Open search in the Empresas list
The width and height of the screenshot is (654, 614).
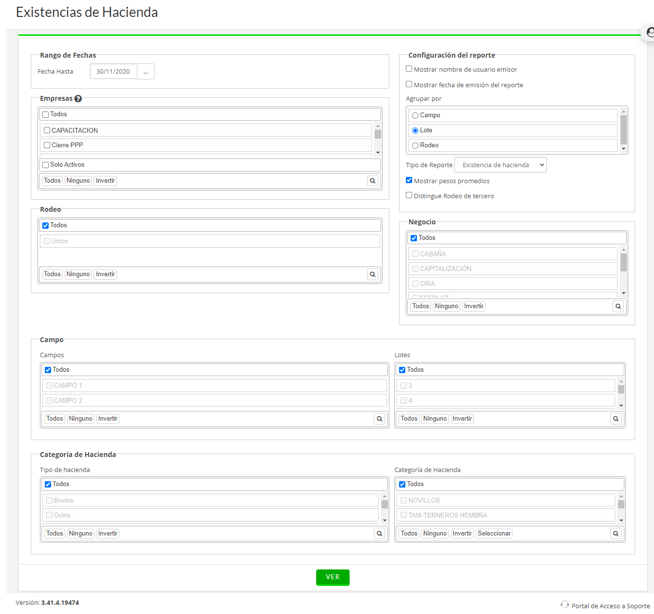click(x=372, y=181)
